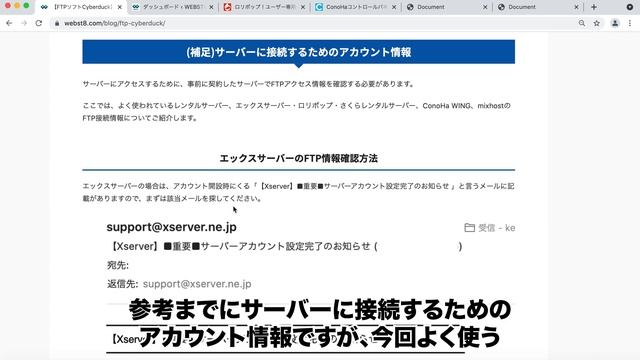Switch to the second Document tab
Viewport: 640px width, 360px height.
coord(538,7)
